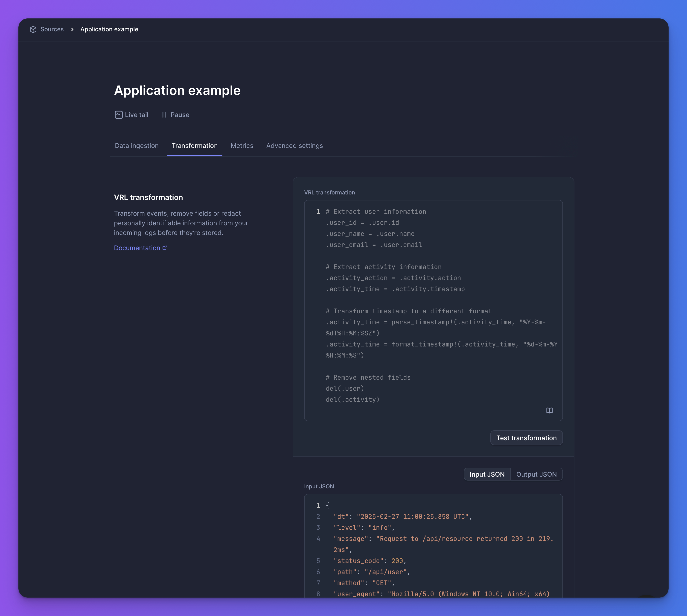Click the breadcrumb chevron separator
Screen dimensions: 687x616
coord(72,29)
